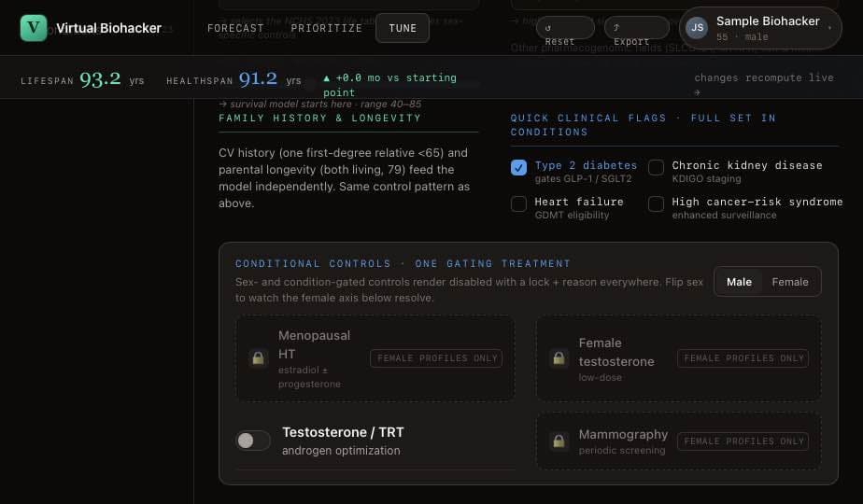863x504 pixels.
Task: Click the Female Profiles Only badge for Female testosterone
Action: [743, 358]
